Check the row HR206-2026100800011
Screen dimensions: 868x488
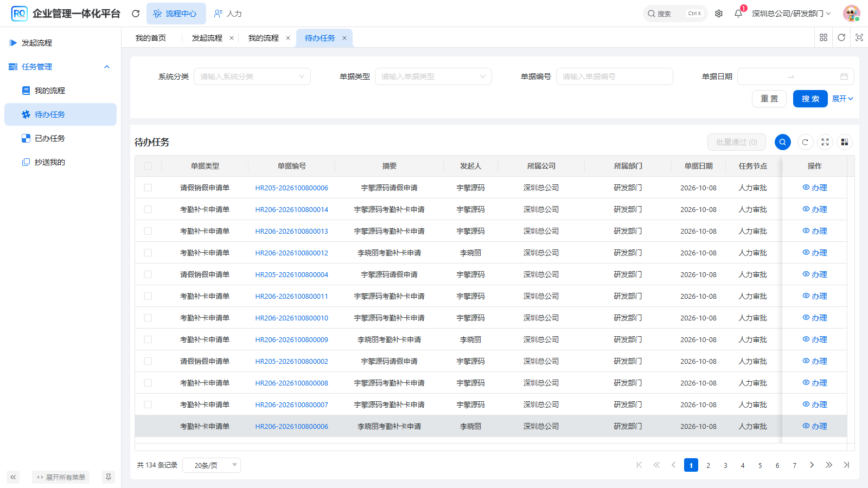(x=148, y=296)
